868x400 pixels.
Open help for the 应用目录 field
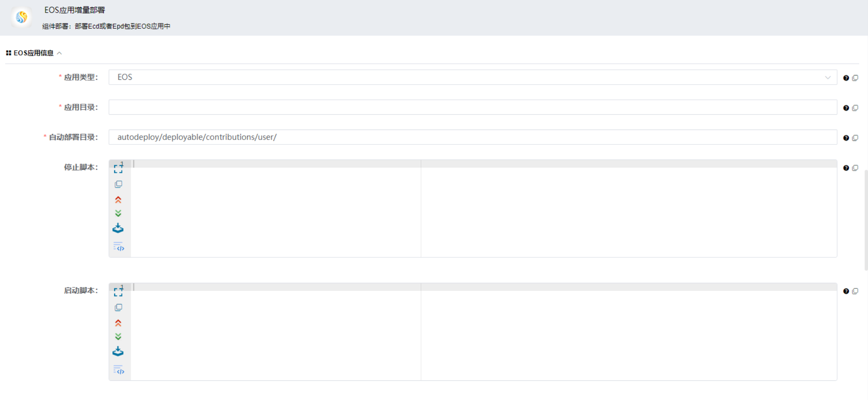tap(846, 107)
